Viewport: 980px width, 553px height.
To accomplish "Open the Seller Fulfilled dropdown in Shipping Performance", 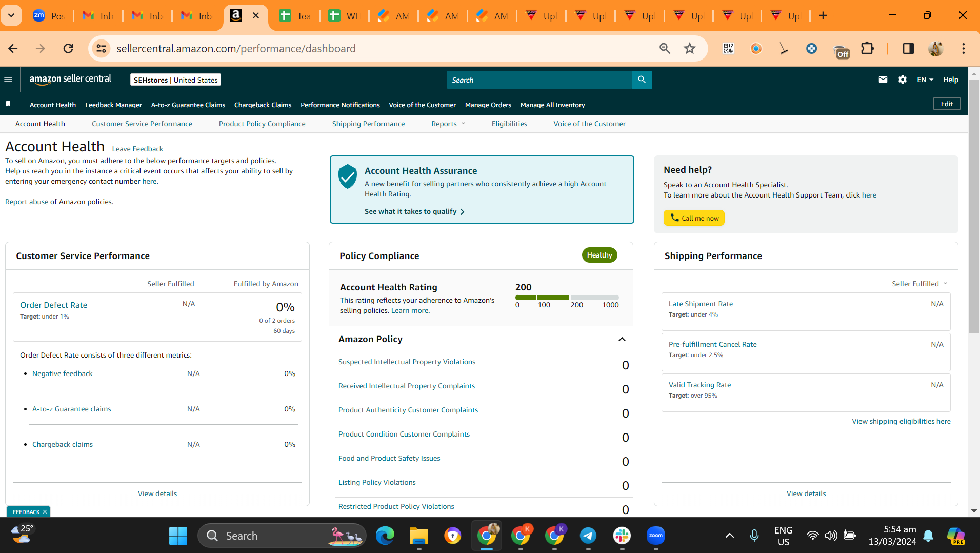I will [x=919, y=284].
